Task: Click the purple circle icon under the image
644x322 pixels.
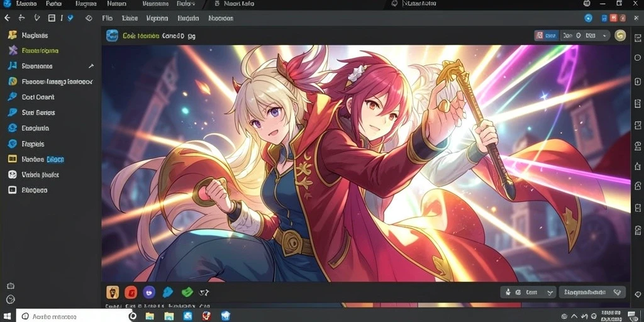Action: [149, 292]
